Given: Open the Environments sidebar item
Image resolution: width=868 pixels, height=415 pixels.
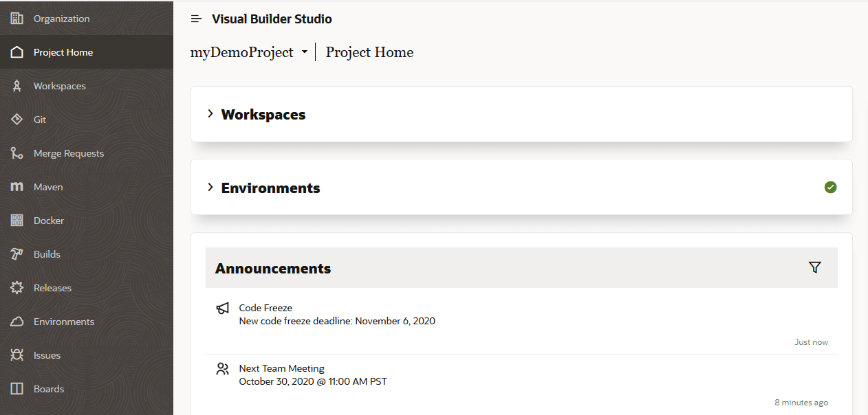Looking at the screenshot, I should [63, 322].
